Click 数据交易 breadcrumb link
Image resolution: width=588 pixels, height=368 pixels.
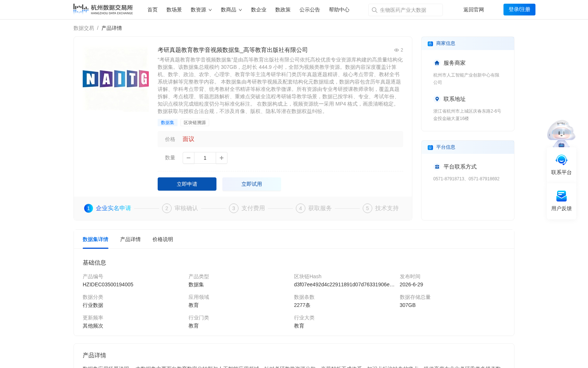click(84, 28)
